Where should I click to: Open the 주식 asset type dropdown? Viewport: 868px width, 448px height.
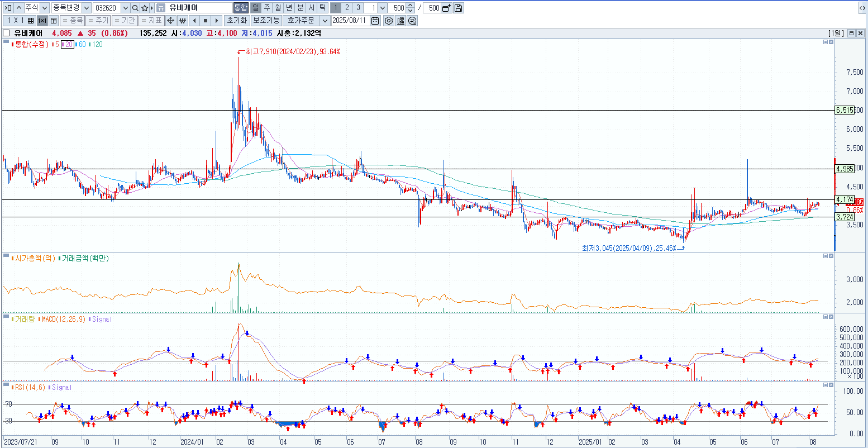pos(44,8)
